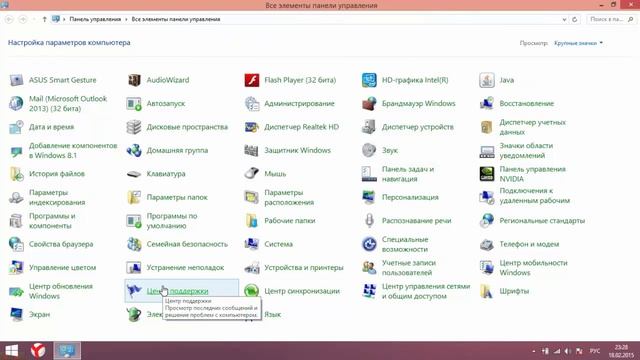Focus the control panel search box
Screen dimensions: 640x360
click(610, 19)
